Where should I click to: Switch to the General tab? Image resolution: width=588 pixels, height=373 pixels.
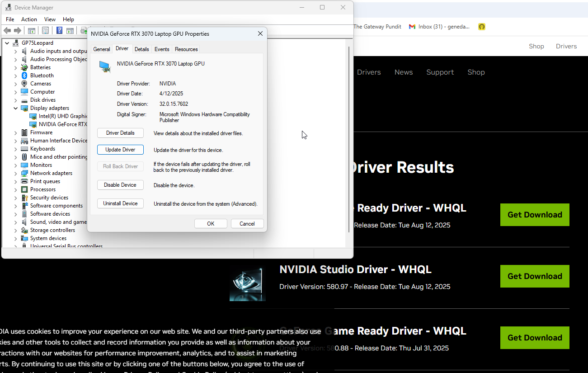102,49
